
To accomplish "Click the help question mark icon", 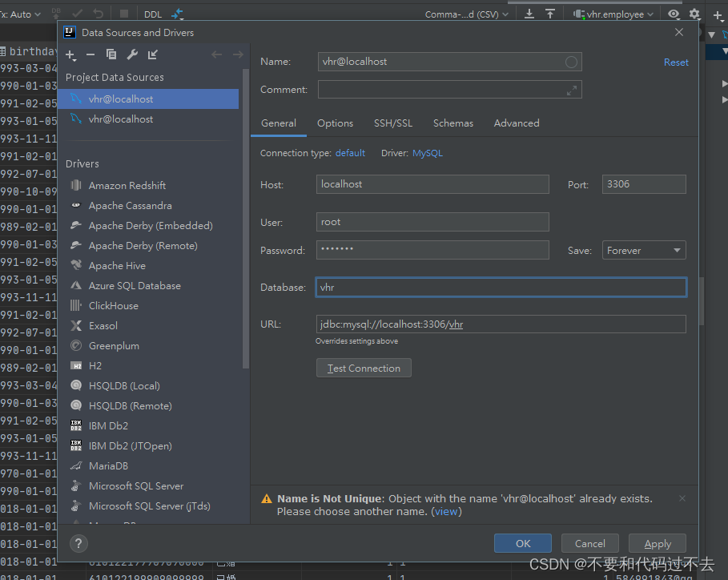I will (78, 543).
